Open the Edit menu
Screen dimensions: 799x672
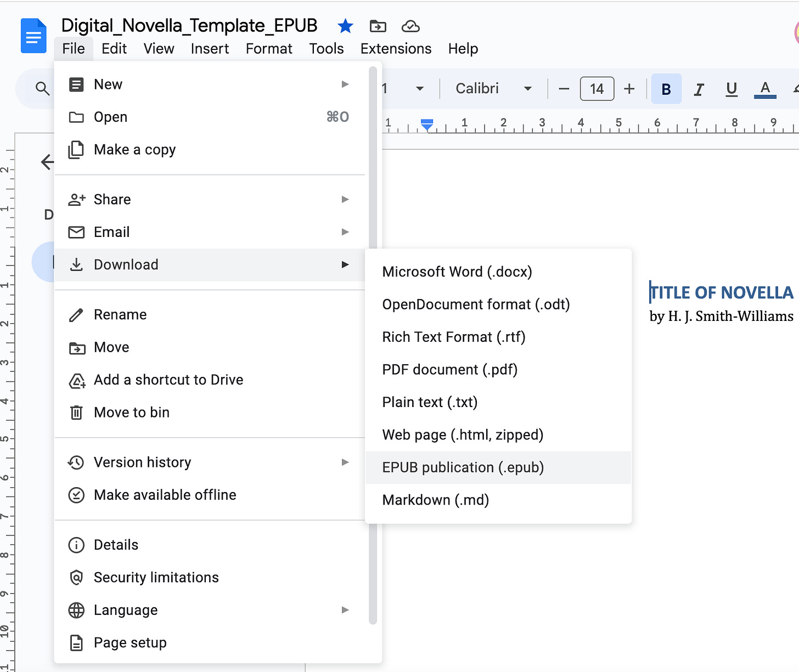(x=114, y=49)
